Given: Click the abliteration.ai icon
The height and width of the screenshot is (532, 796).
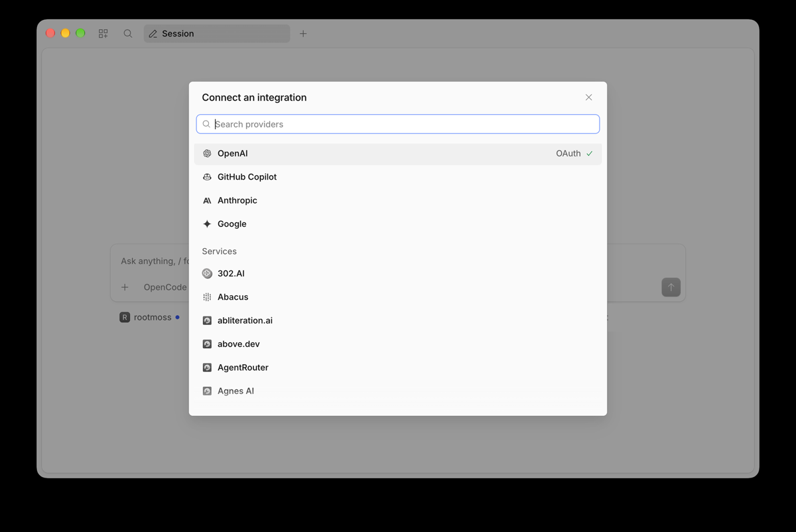Looking at the screenshot, I should tap(207, 320).
